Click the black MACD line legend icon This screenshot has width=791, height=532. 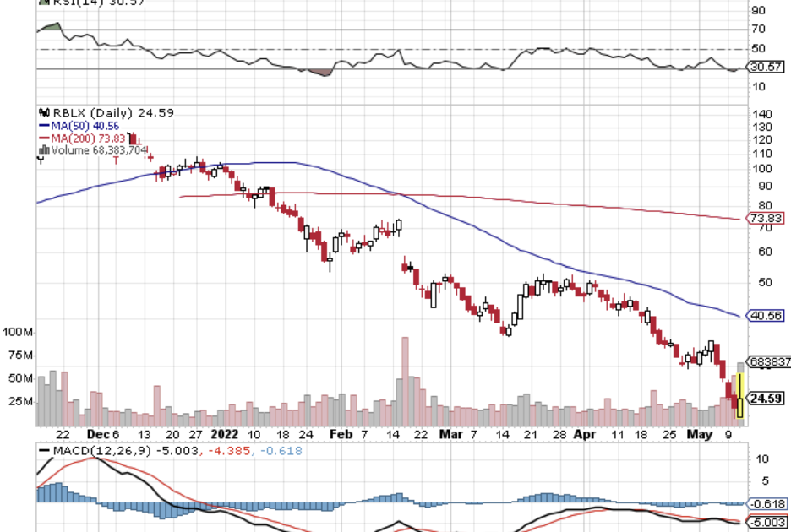43,451
